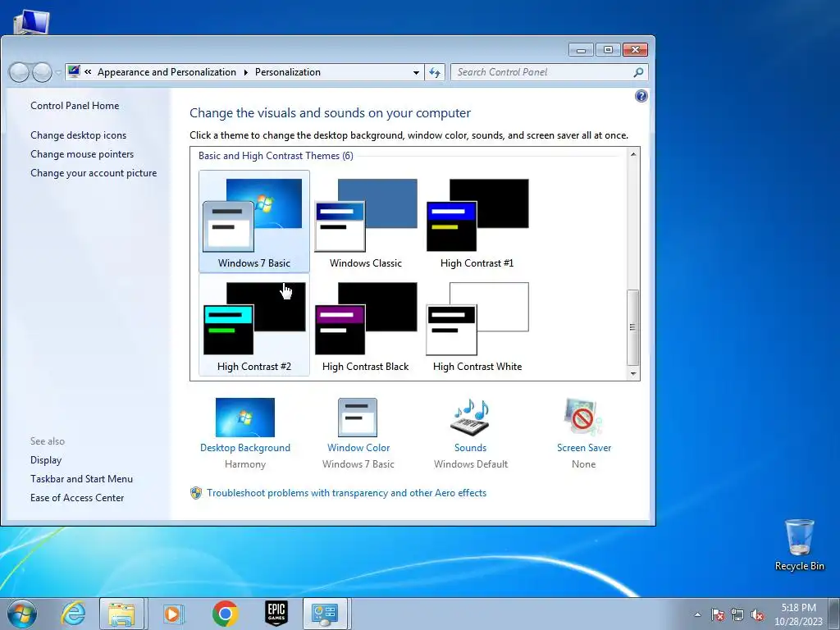Open recent pages dropdown next to Forward
840x630 pixels.
pyautogui.click(x=58, y=73)
